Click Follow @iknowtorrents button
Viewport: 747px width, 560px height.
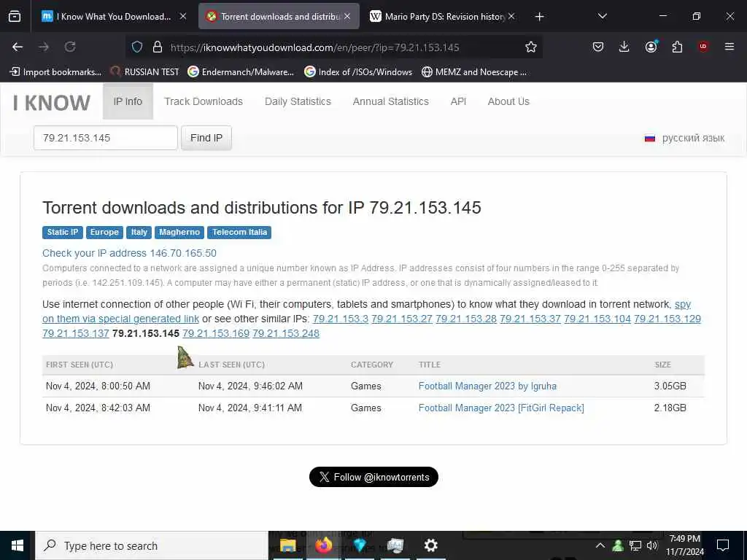pyautogui.click(x=373, y=477)
